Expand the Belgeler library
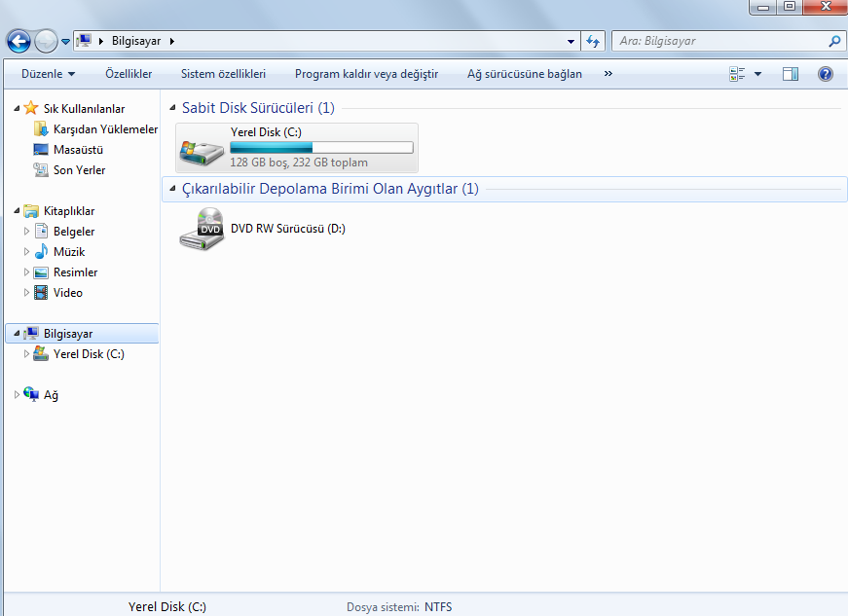The image size is (848, 616). tap(26, 232)
